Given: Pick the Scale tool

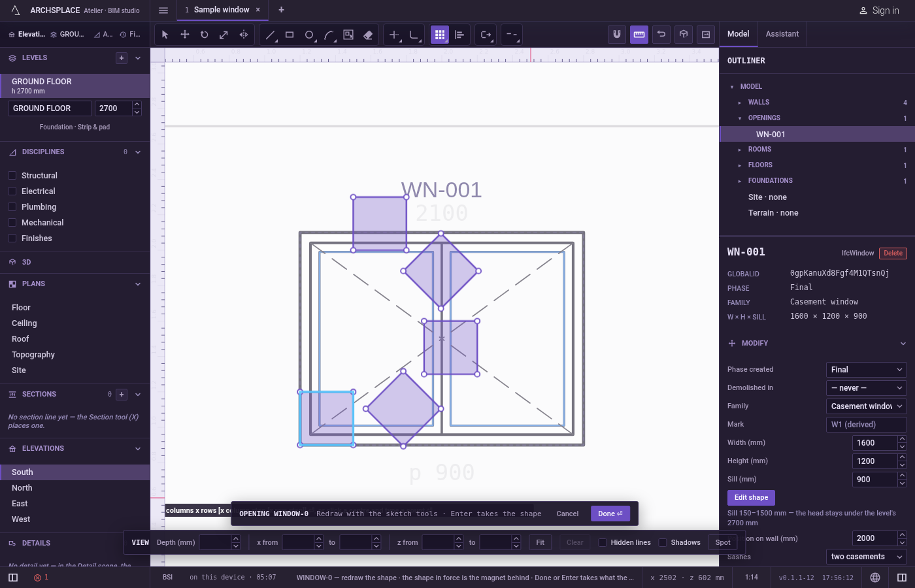Looking at the screenshot, I should (x=224, y=35).
